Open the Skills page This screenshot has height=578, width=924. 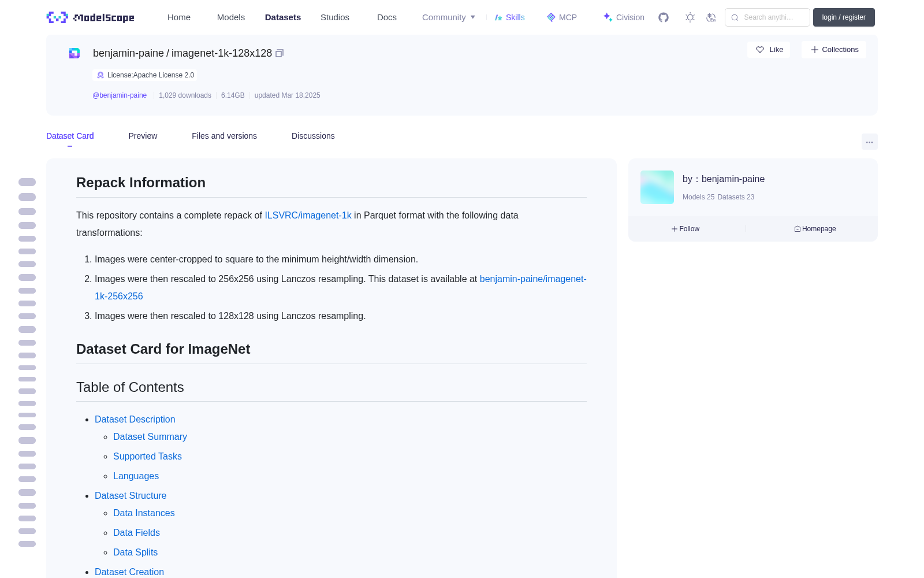coord(509,17)
